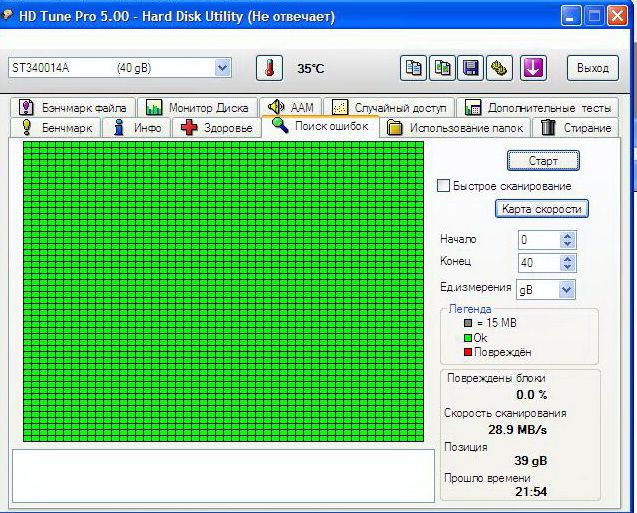Expand the Ед.измерения unit dropdown
This screenshot has height=513, width=637.
566,290
